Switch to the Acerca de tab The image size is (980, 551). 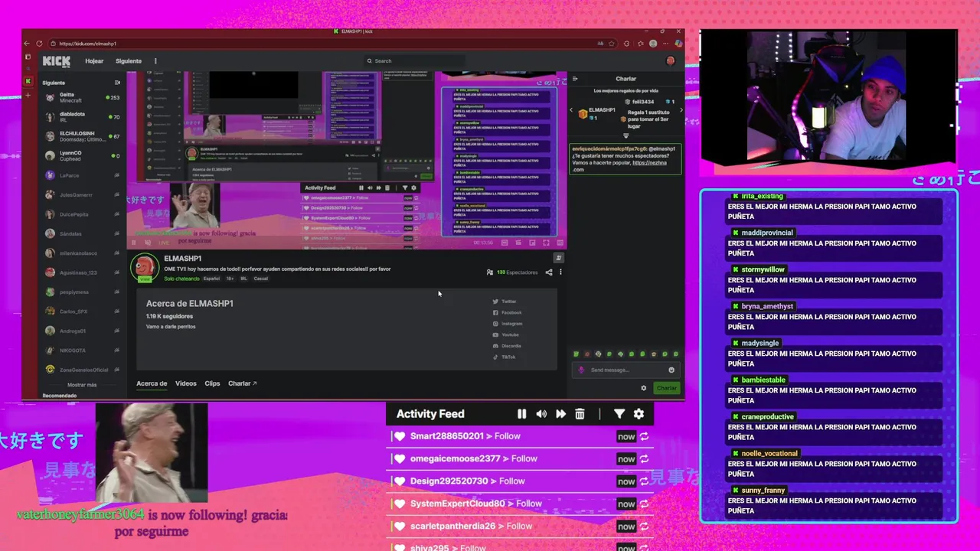point(152,383)
